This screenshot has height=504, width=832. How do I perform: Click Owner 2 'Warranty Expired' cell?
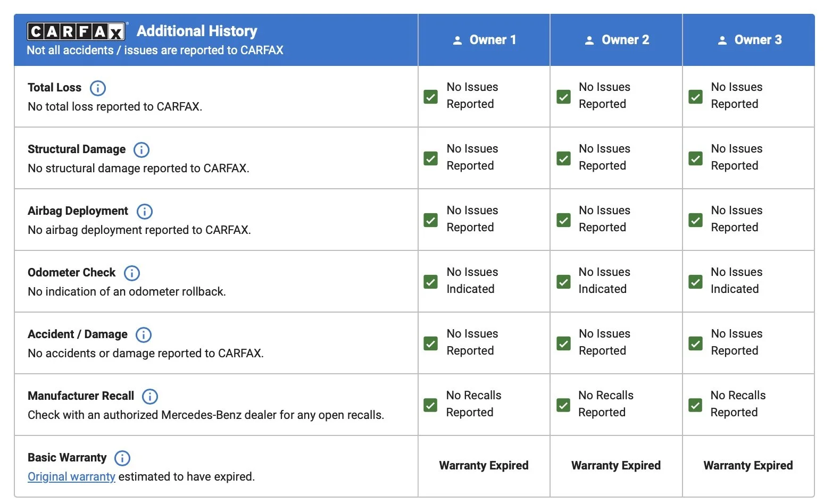(616, 466)
